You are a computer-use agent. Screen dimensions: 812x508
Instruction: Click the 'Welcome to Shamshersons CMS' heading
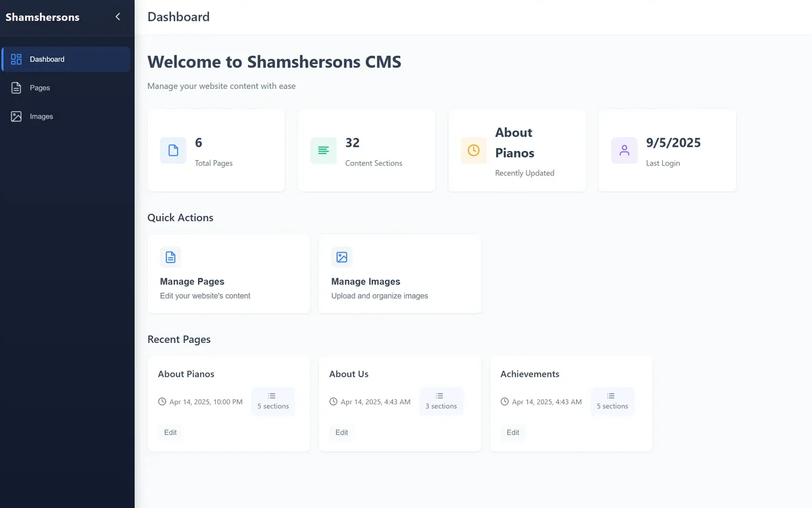pos(274,62)
